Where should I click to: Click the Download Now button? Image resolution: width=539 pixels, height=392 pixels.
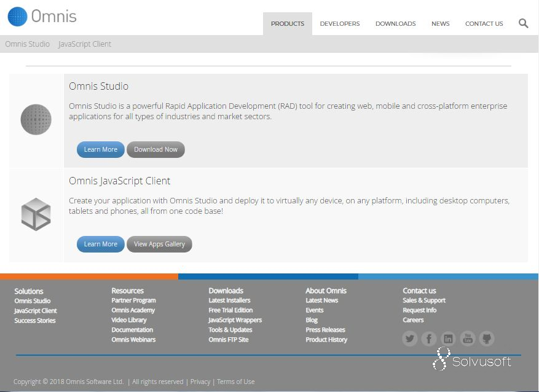[x=155, y=149]
